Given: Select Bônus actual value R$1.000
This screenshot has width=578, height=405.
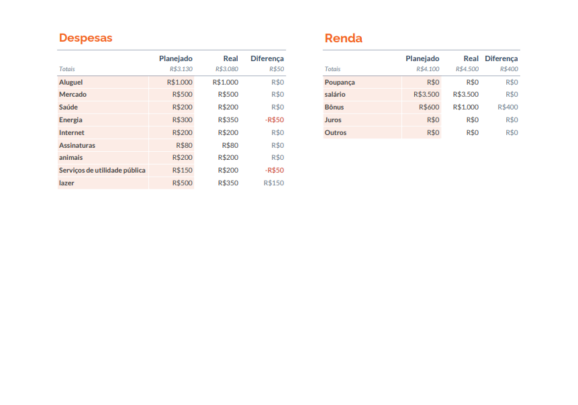Looking at the screenshot, I should point(466,107).
